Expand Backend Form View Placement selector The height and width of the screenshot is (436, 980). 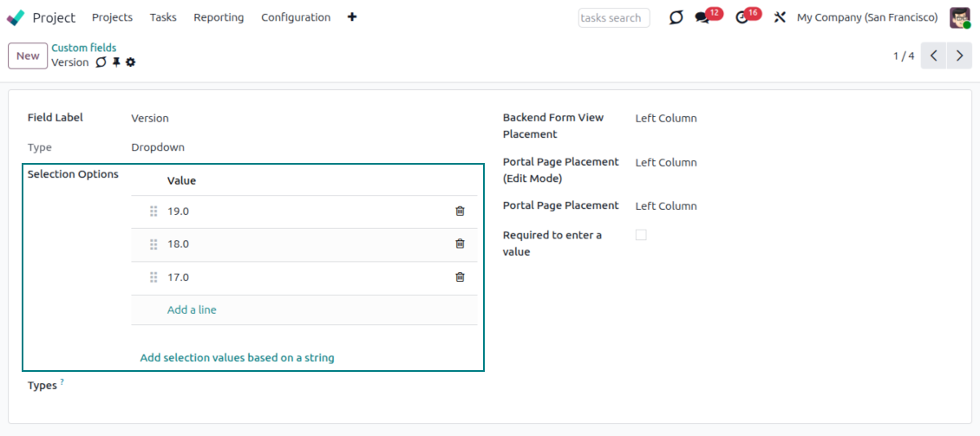[x=665, y=118]
